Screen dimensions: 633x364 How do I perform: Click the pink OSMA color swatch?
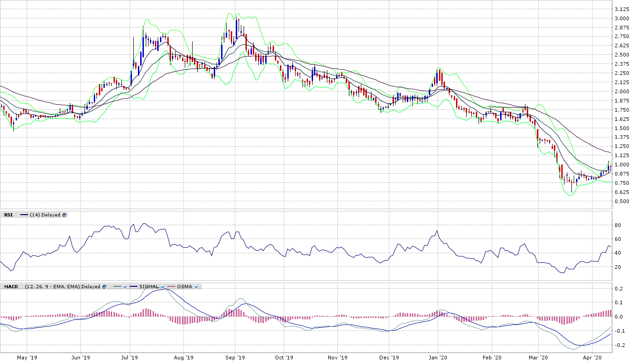[x=171, y=286]
